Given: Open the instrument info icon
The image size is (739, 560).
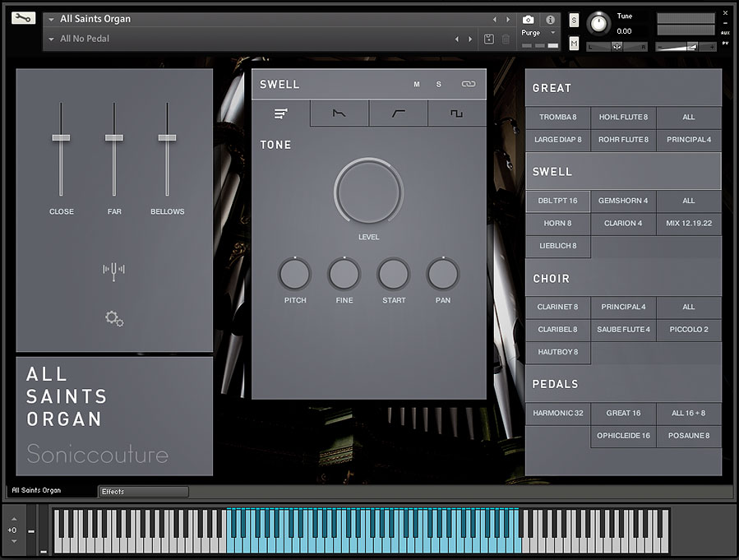Looking at the screenshot, I should (550, 19).
